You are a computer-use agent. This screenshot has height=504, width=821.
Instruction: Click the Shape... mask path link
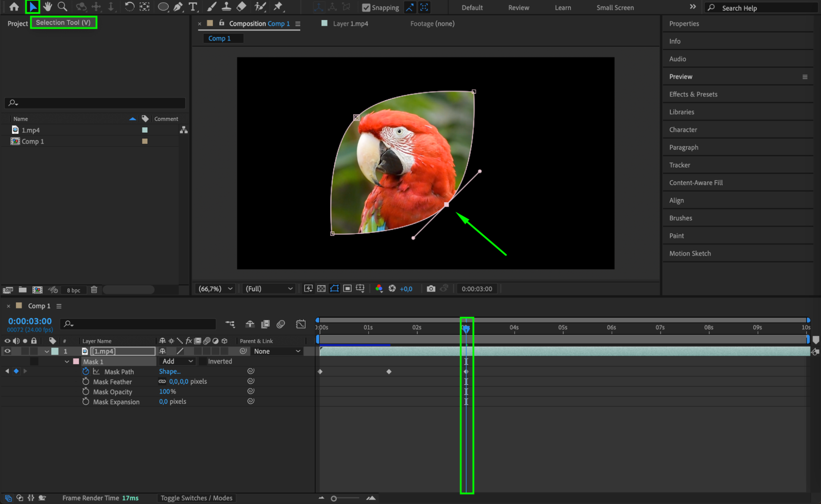pos(170,371)
